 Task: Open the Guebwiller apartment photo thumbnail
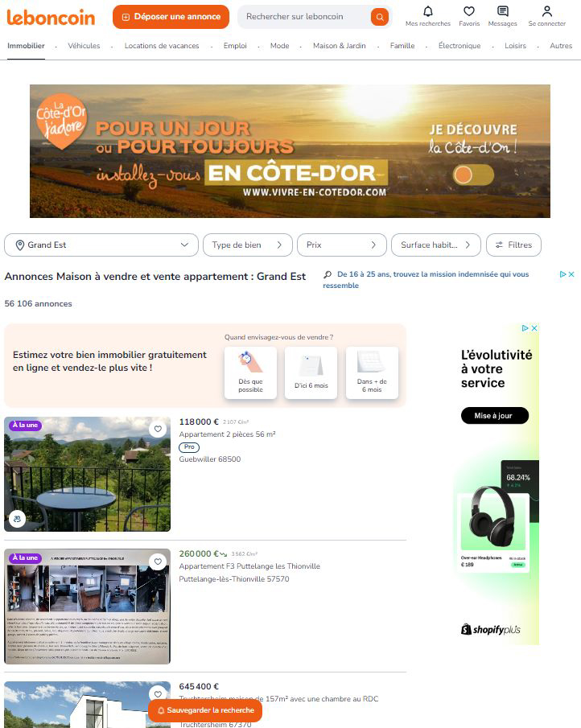tap(88, 474)
